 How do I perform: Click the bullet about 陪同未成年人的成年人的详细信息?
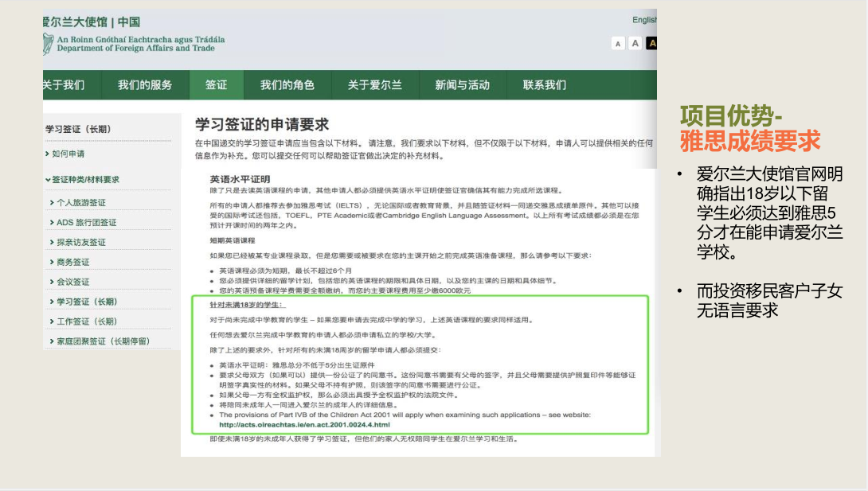pyautogui.click(x=308, y=405)
